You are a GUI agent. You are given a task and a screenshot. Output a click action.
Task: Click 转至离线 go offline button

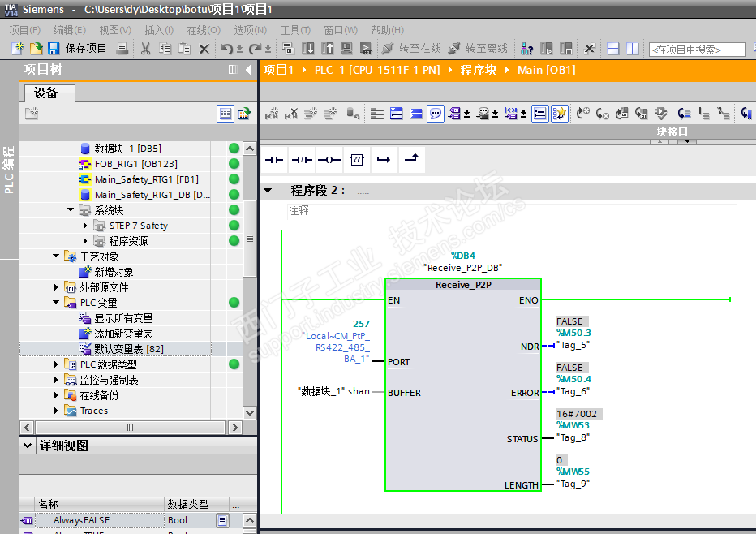point(478,48)
